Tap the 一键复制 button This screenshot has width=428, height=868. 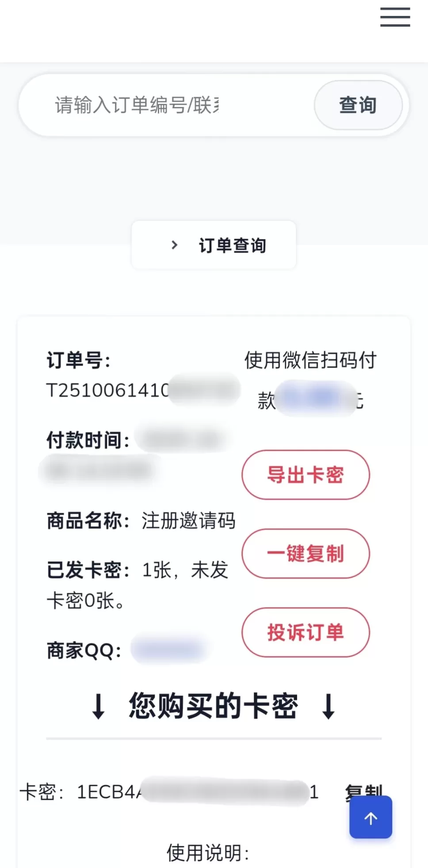click(306, 553)
